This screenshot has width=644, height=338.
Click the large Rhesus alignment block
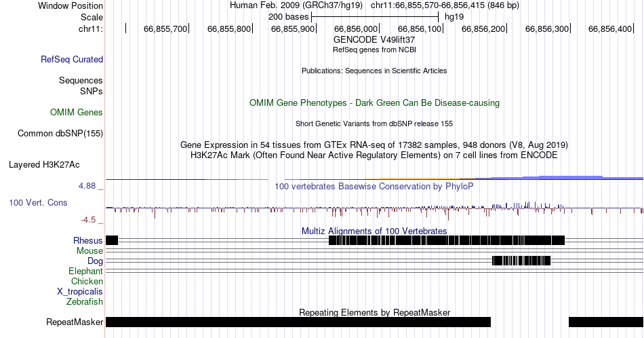tap(447, 240)
